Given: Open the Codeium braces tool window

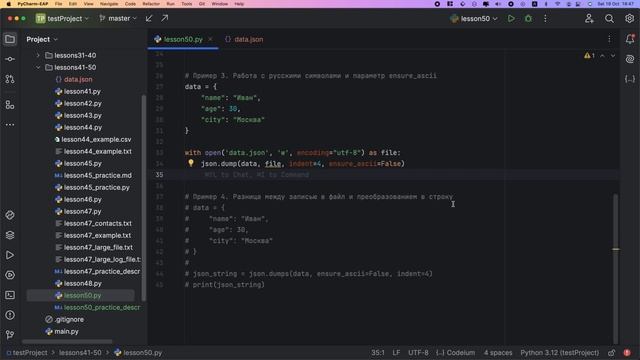Looking at the screenshot, I should [630, 79].
